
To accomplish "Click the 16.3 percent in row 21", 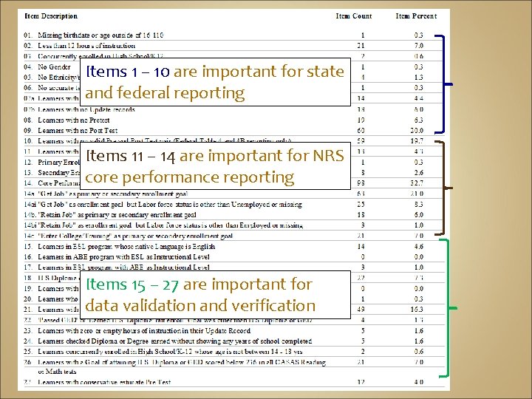I will 417,310.
